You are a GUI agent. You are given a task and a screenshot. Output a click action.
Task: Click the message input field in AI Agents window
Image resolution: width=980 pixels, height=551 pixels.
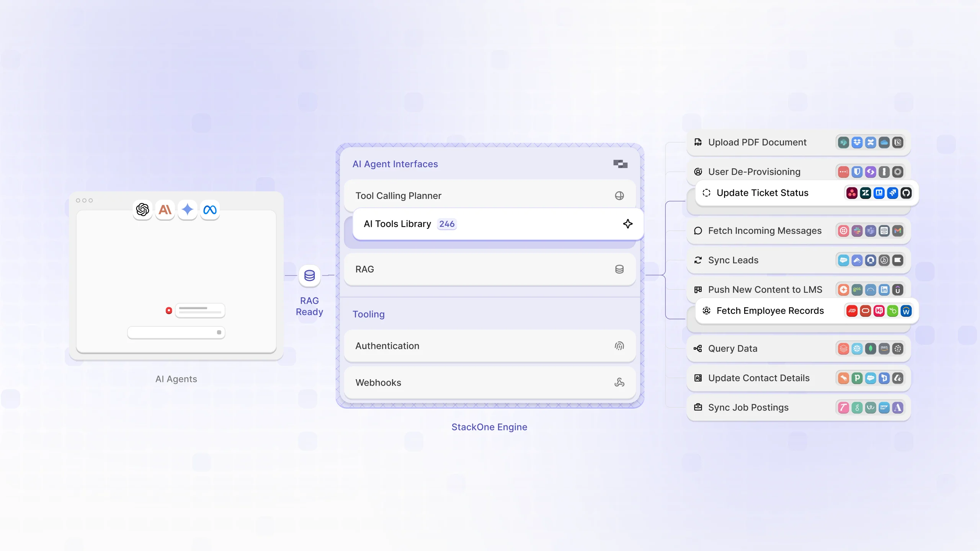click(176, 333)
